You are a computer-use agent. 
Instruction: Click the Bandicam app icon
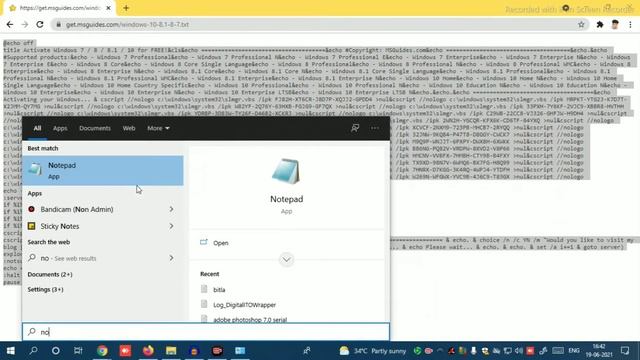[x=31, y=209]
